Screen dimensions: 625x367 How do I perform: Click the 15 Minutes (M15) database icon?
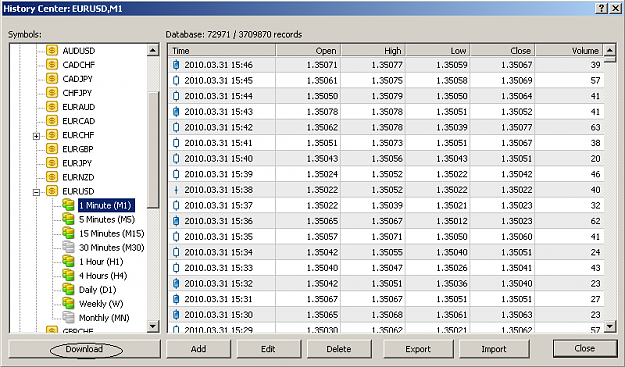68,233
